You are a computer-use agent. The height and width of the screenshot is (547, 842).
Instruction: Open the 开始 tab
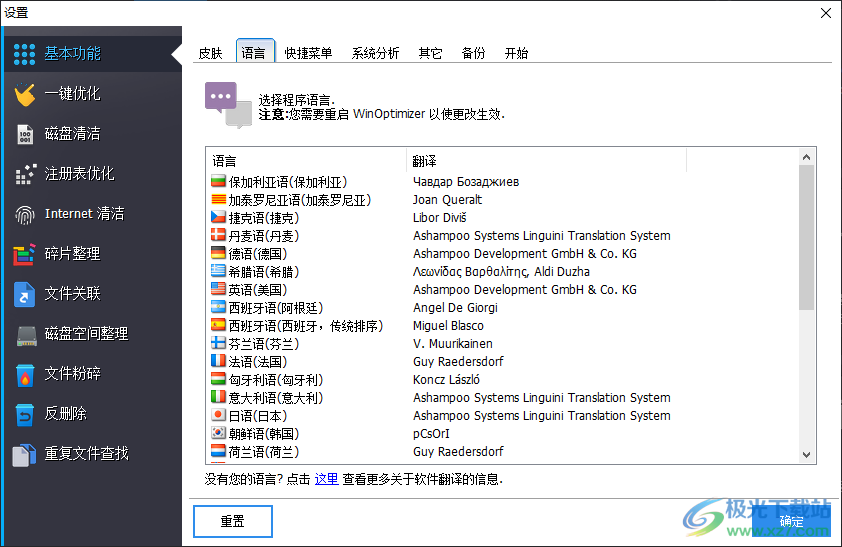pos(516,53)
